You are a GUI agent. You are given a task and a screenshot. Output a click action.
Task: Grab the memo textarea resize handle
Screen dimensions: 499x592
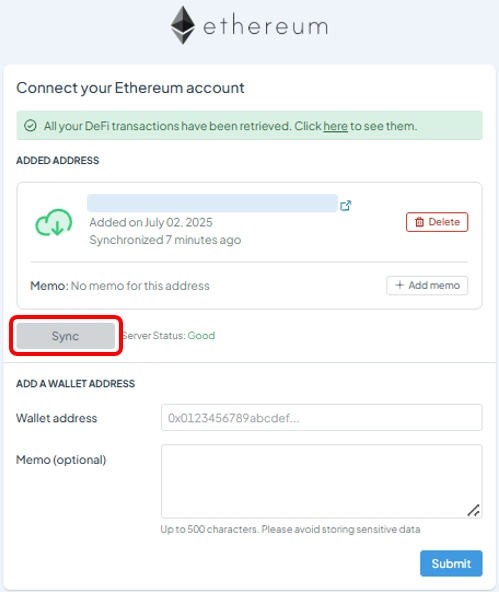click(474, 510)
